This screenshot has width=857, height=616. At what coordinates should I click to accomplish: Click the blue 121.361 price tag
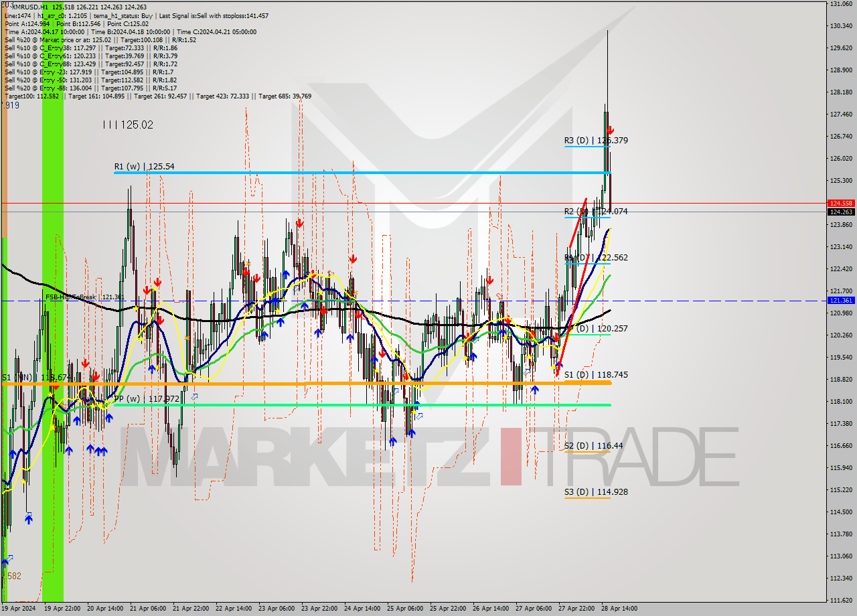841,301
